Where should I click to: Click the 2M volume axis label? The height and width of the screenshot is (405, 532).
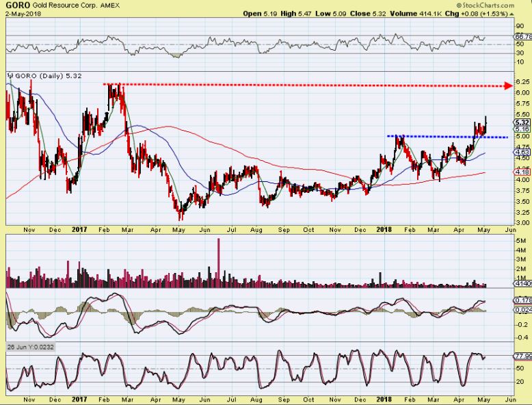point(521,269)
